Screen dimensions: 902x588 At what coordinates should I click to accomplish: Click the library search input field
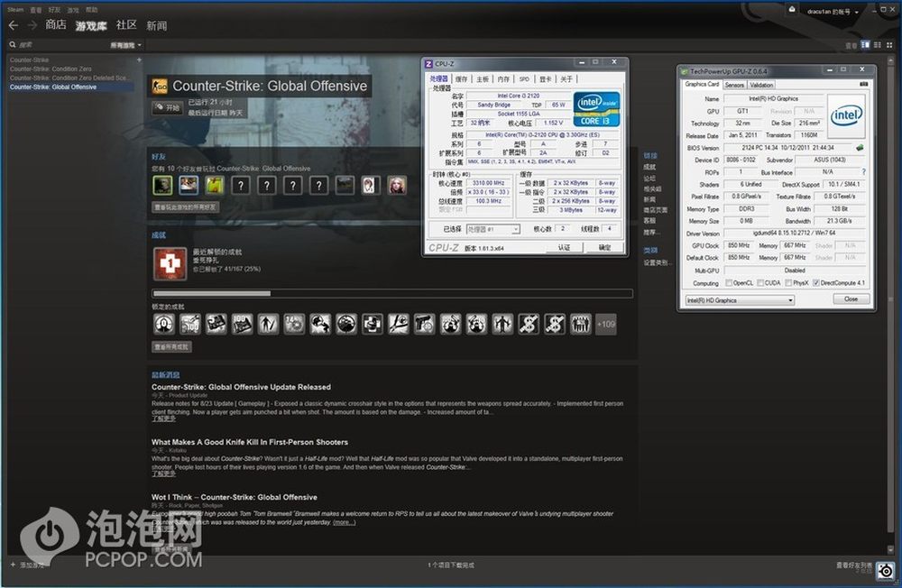tap(62, 45)
